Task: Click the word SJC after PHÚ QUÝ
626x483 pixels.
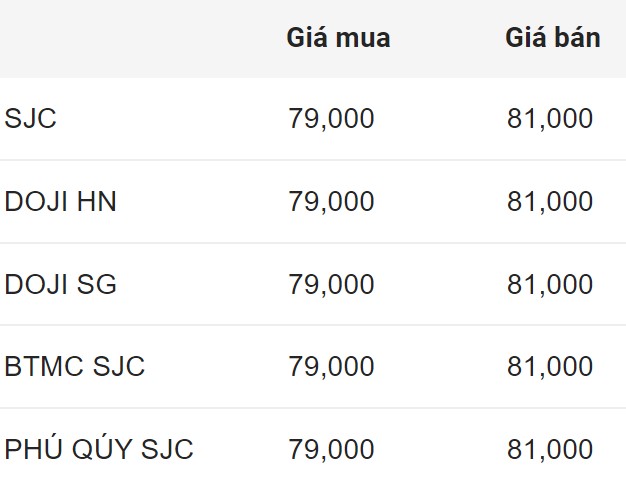Action: click(x=167, y=450)
